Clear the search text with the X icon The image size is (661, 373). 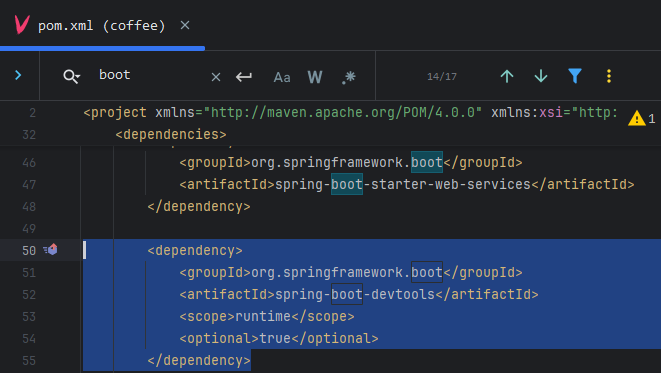point(216,77)
